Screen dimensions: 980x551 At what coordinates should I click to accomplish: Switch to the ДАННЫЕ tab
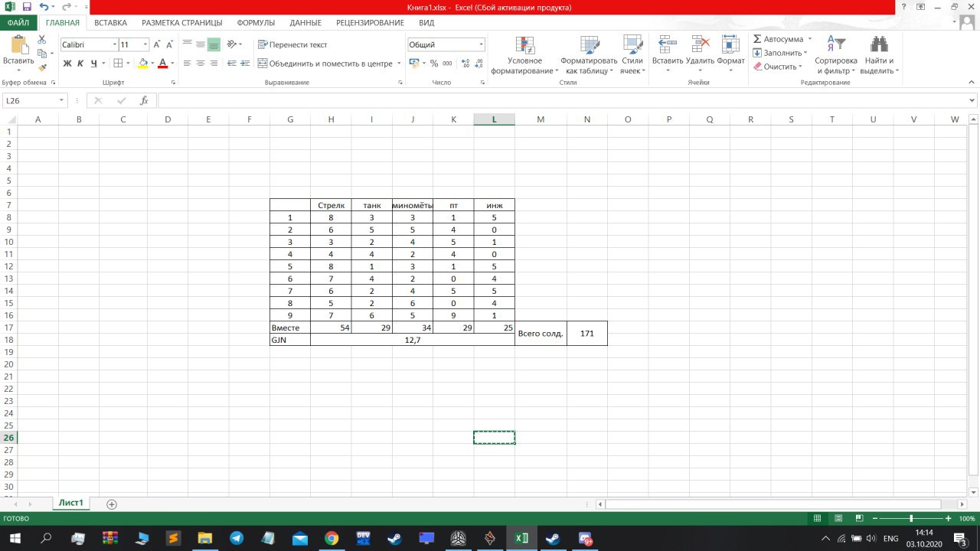click(305, 23)
